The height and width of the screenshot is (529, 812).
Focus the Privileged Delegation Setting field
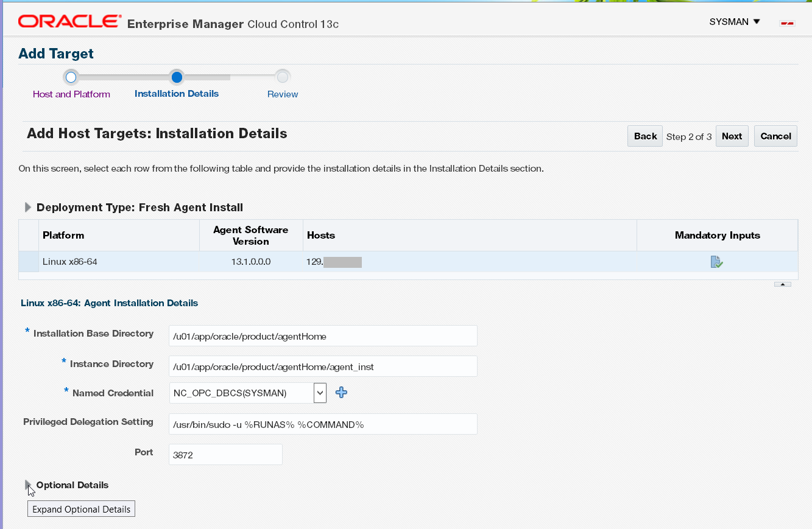323,424
